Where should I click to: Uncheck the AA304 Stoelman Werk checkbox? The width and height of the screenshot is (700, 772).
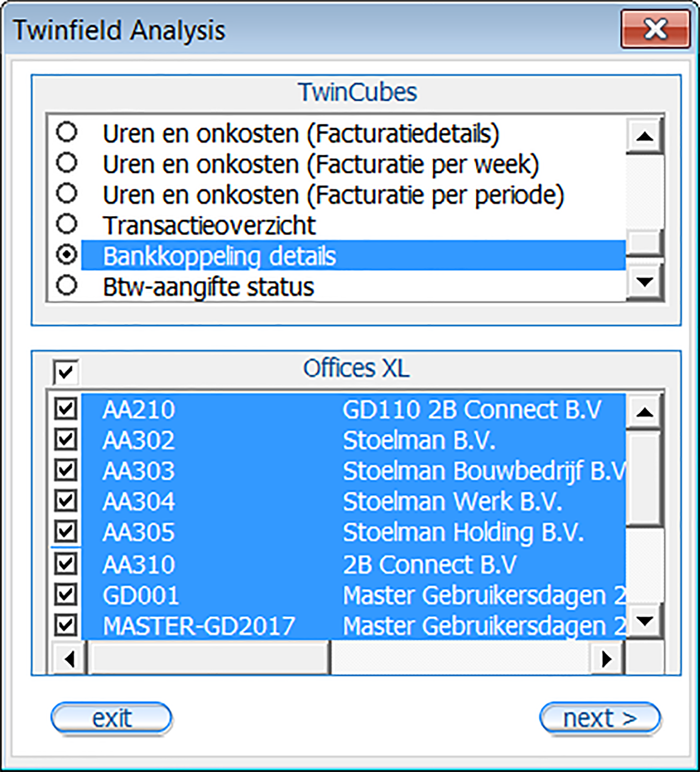point(66,501)
